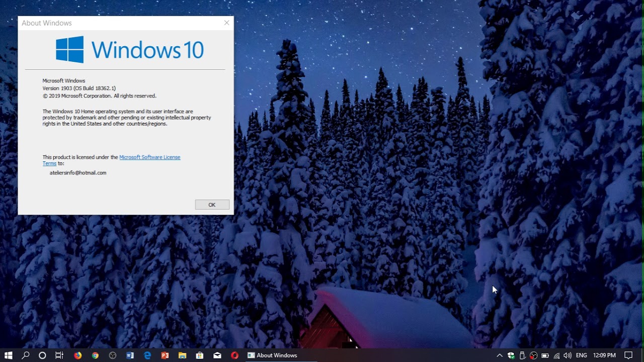The height and width of the screenshot is (362, 644).
Task: Open Microsoft Store from the taskbar
Action: [x=200, y=355]
